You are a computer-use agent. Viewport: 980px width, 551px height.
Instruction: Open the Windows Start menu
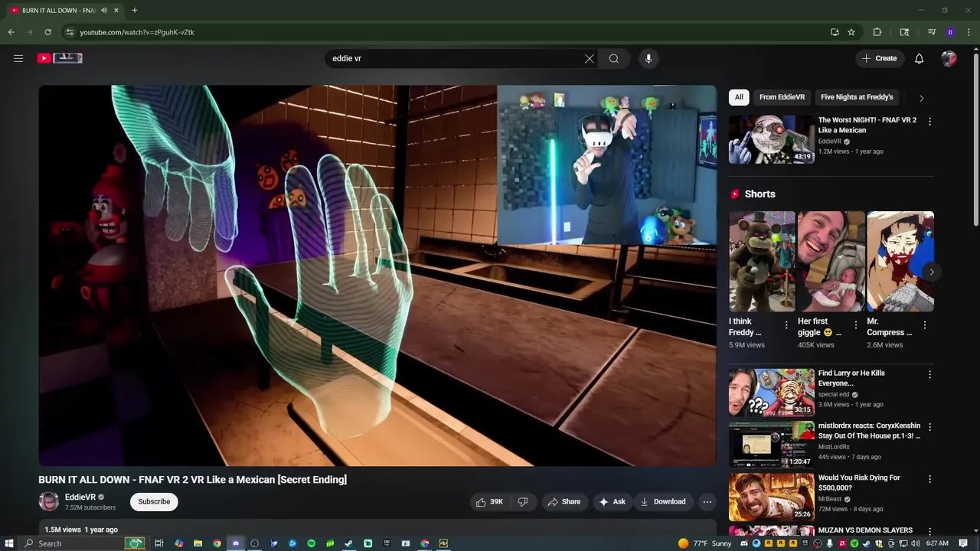(x=9, y=543)
